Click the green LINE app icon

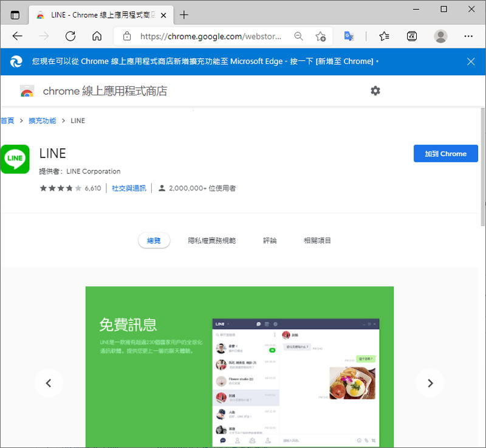click(15, 159)
